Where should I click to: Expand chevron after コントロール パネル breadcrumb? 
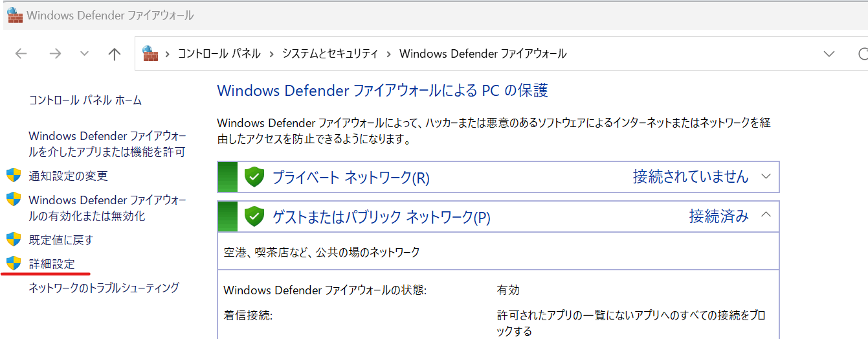[271, 54]
